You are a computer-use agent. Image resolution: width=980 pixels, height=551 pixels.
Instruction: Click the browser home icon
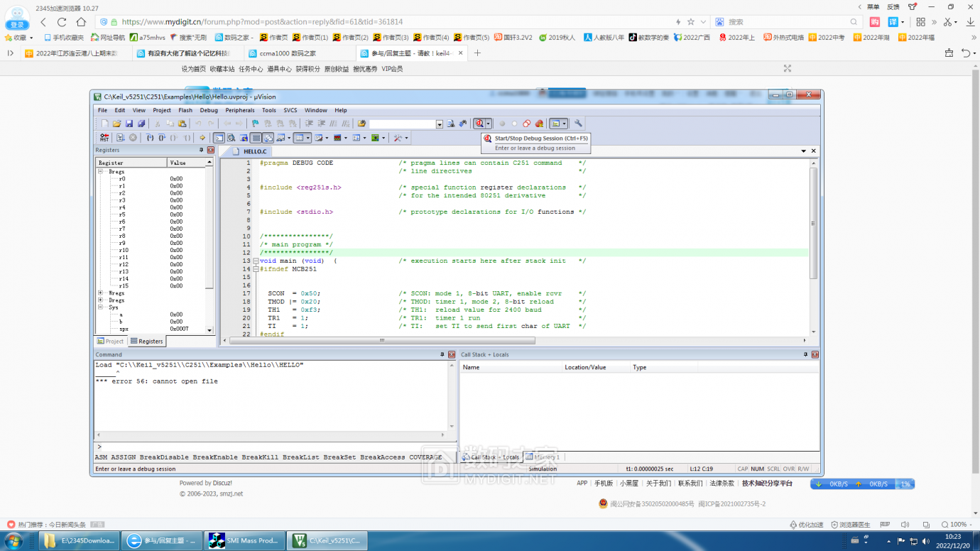82,22
